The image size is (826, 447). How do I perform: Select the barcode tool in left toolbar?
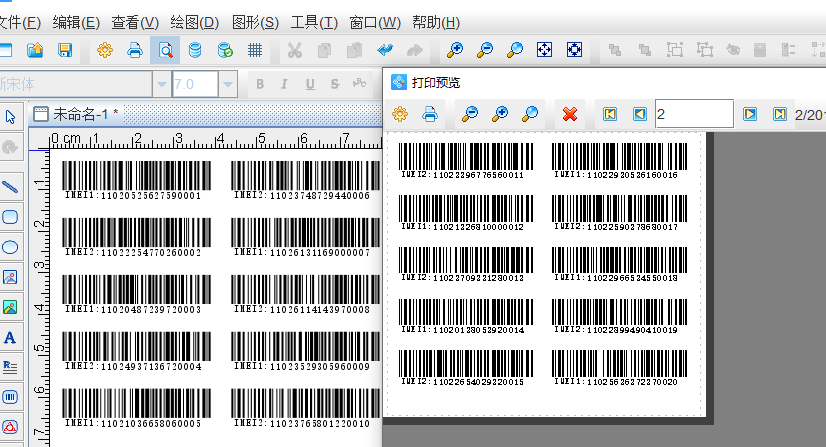tap(11, 397)
